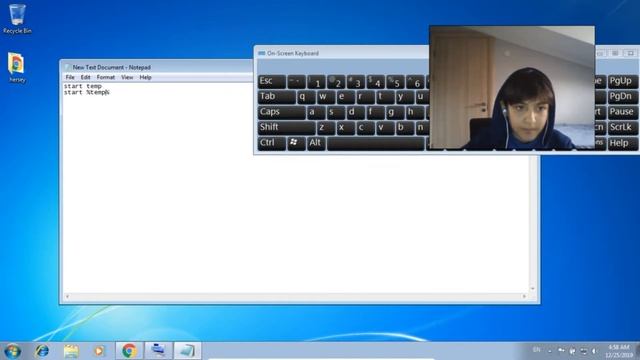Click the v key on the On-Screen Keyboard

tap(384, 127)
